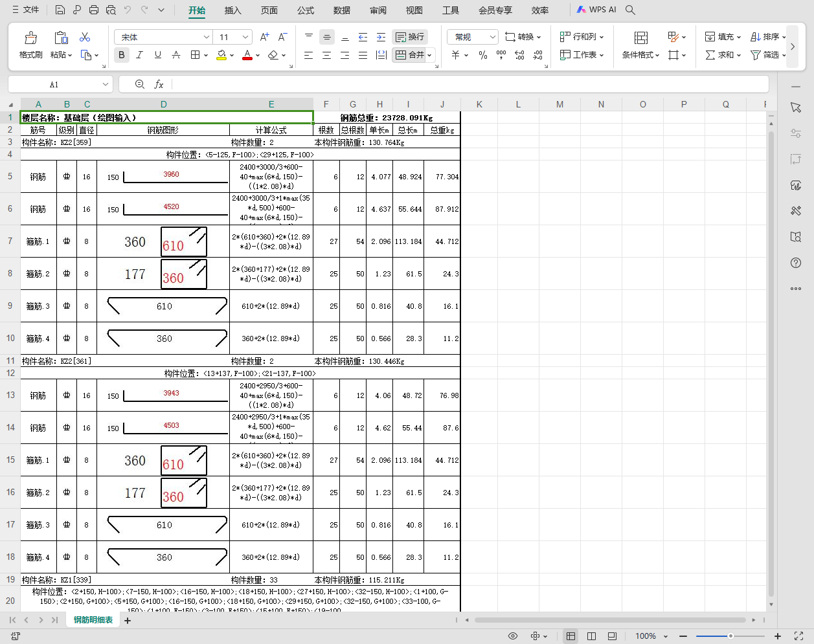
Task: Open the 数据 ribbon tab
Action: coord(341,10)
